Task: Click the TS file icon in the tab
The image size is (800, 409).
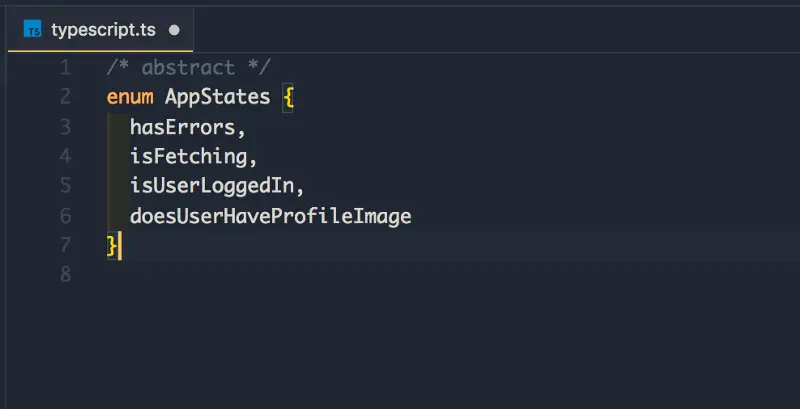Action: 34,30
